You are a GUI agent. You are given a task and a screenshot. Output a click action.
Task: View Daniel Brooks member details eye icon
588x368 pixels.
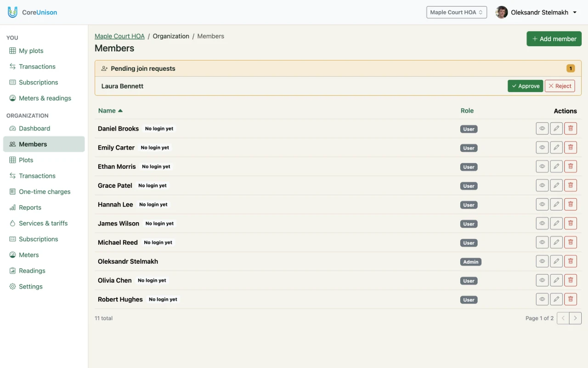click(542, 129)
